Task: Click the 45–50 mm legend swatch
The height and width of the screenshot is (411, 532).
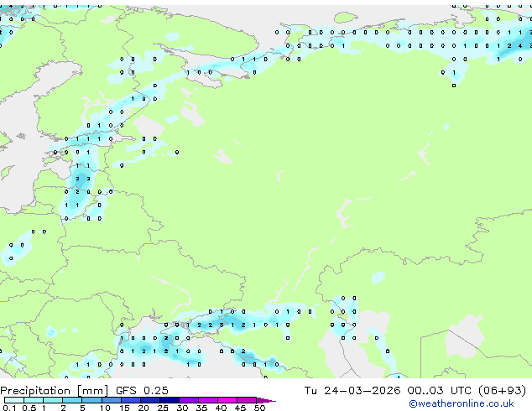Action: click(247, 400)
